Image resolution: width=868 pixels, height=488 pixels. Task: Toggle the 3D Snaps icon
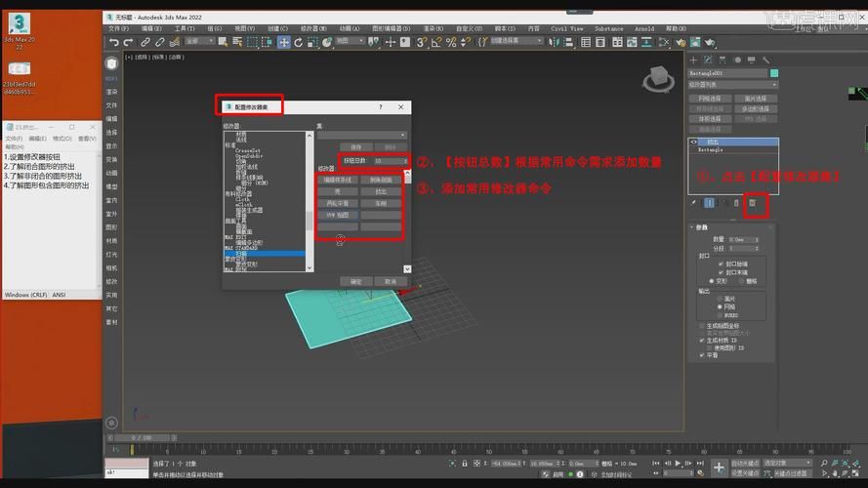click(x=421, y=42)
